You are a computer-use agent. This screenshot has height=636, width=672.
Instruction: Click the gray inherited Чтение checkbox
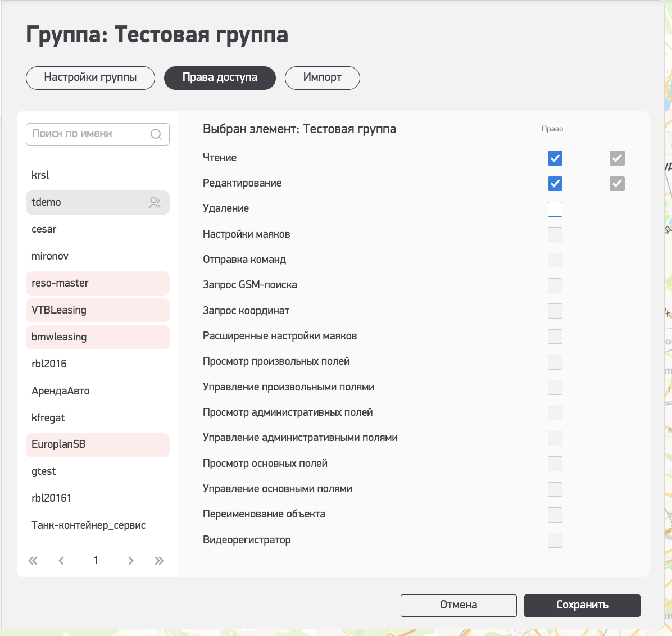coord(617,158)
